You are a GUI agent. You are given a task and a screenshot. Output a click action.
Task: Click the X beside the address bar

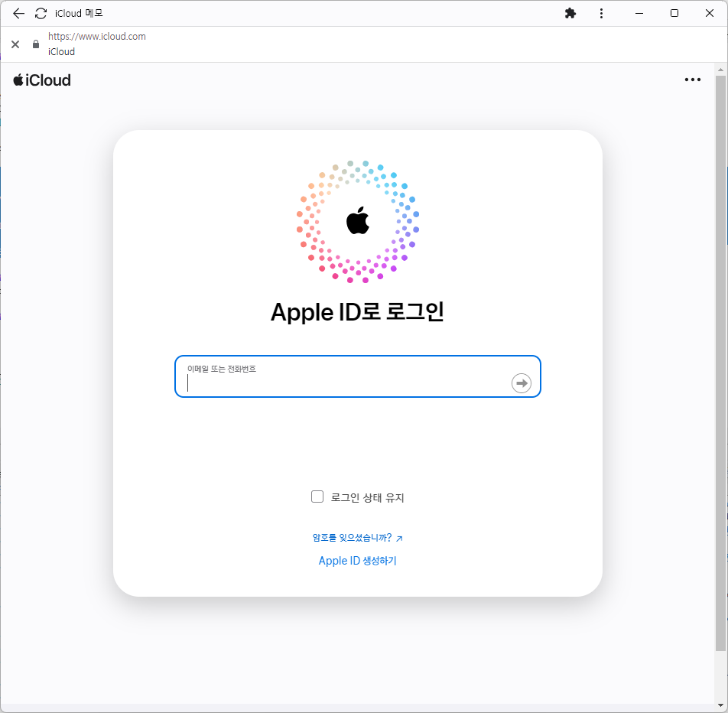pyautogui.click(x=15, y=44)
